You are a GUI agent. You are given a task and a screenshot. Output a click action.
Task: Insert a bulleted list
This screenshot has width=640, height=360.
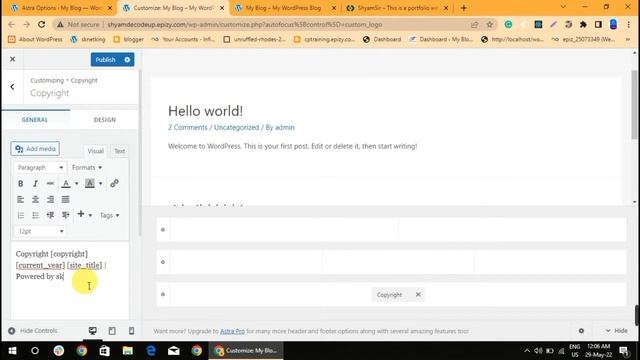36,215
